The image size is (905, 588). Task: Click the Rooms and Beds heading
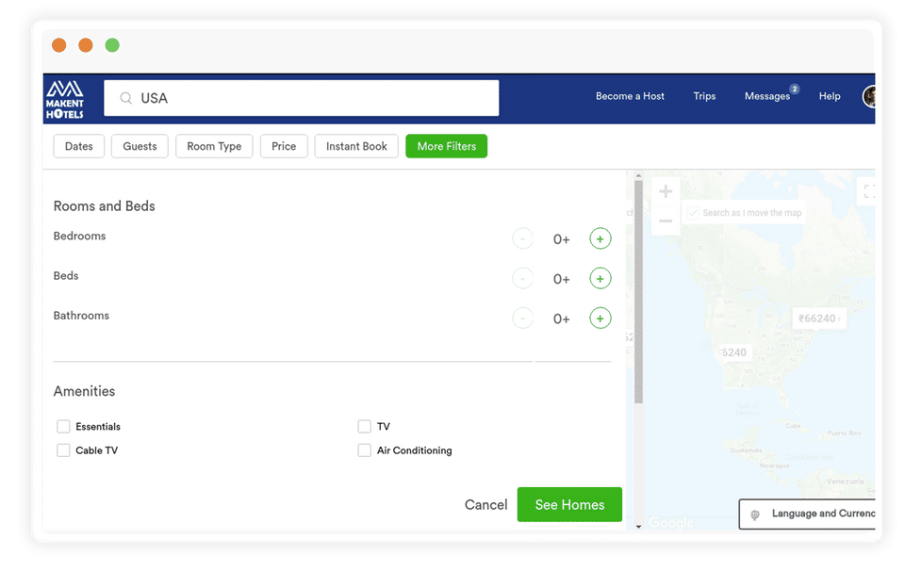pos(105,206)
